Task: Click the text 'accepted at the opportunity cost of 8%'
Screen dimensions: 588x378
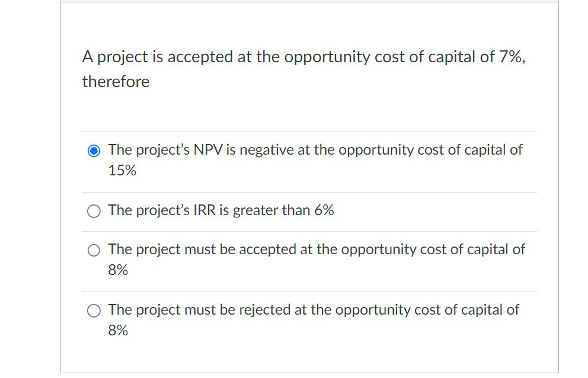Action: (315, 249)
